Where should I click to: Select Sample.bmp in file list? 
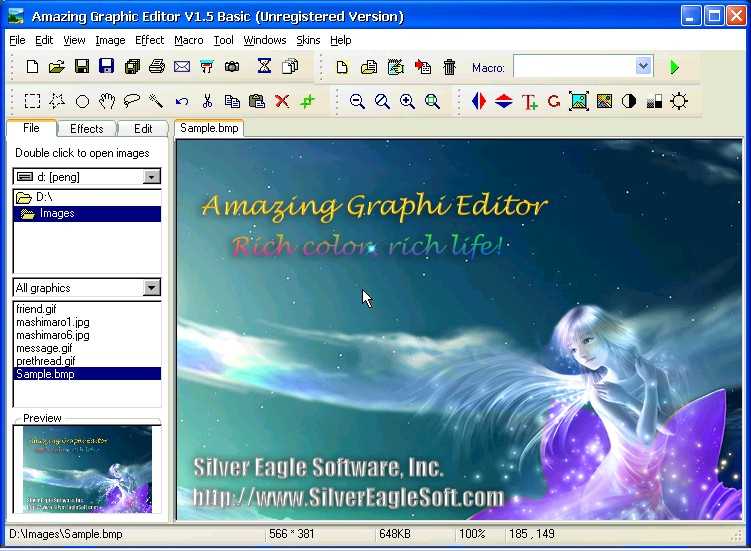(x=87, y=374)
